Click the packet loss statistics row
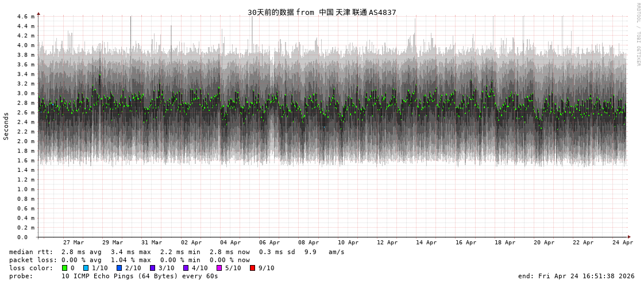Image resolution: width=644 pixels, height=284 pixels. [x=129, y=260]
